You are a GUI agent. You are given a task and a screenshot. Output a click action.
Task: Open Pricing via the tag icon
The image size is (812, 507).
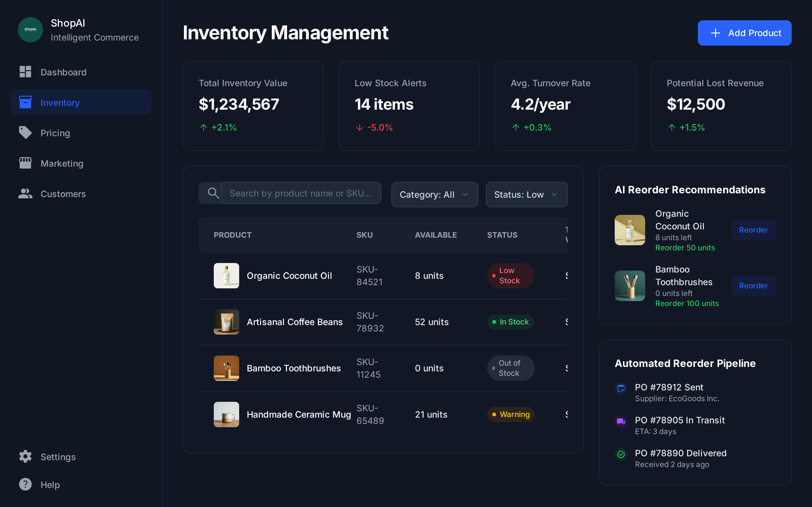coord(25,132)
